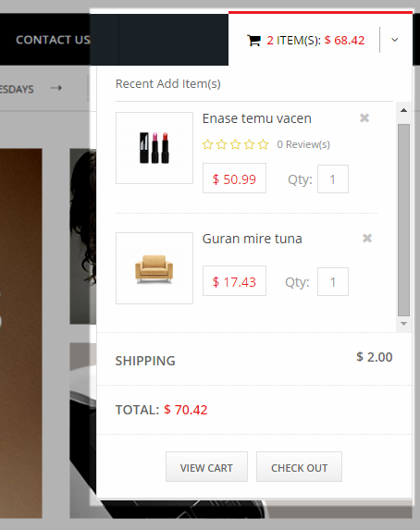Click the first rating star of Enase temu vacen
This screenshot has height=530, width=420.
(207, 144)
